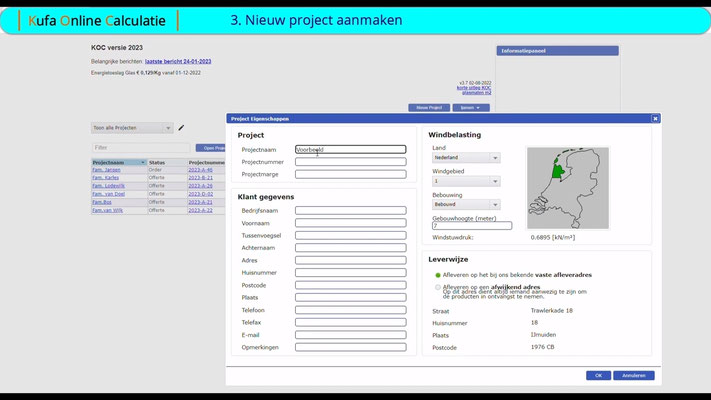Screen dimensions: 711x400
Task: Click the Bedrijfsnaam input field
Action: (x=351, y=210)
